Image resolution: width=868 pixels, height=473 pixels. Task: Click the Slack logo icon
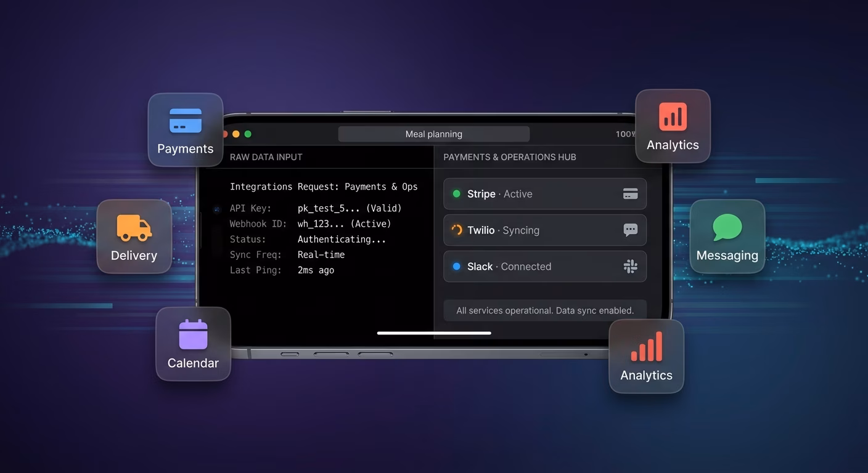630,267
